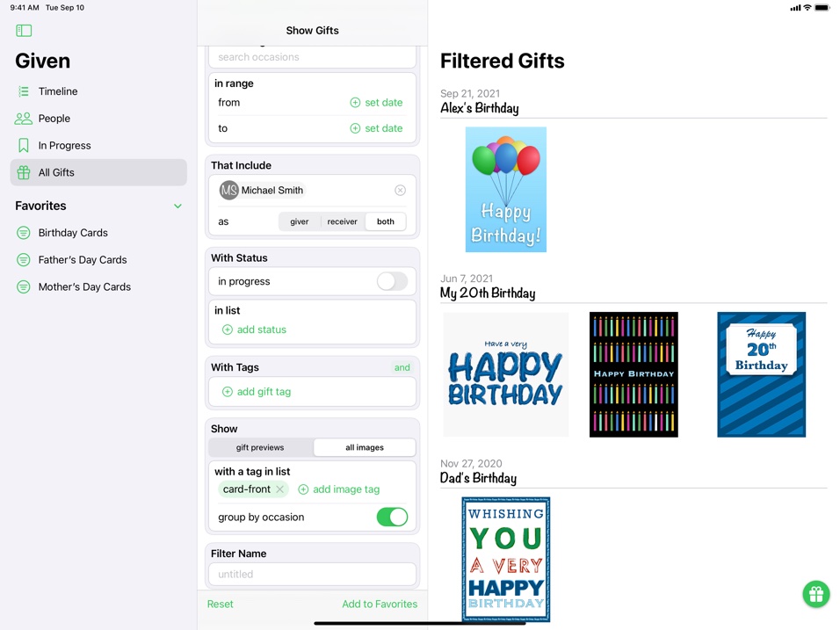Remove Michael Smith from the filter
Viewport: 840px width, 630px height.
(x=400, y=190)
